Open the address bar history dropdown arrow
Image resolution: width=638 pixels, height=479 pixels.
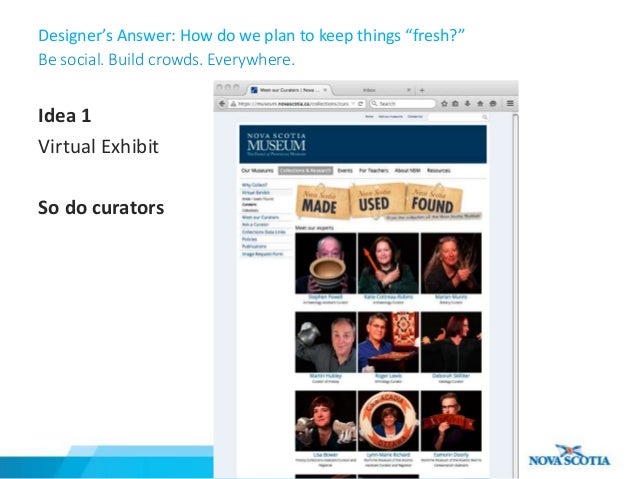(353, 104)
